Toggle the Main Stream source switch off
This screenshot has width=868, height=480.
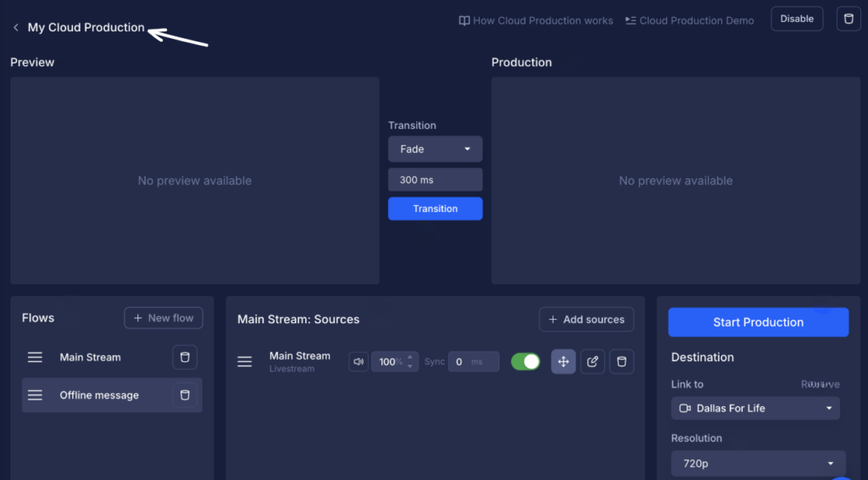coord(526,361)
